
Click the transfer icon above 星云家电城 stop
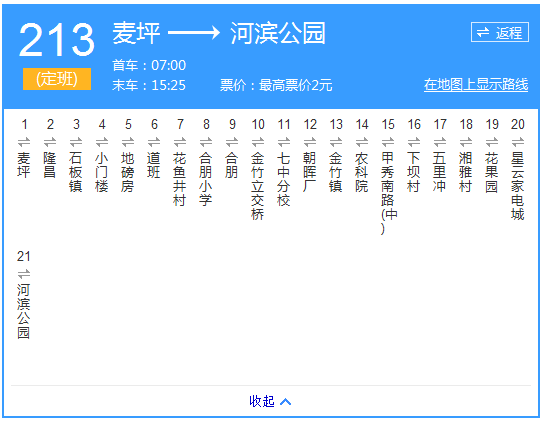coord(518,142)
